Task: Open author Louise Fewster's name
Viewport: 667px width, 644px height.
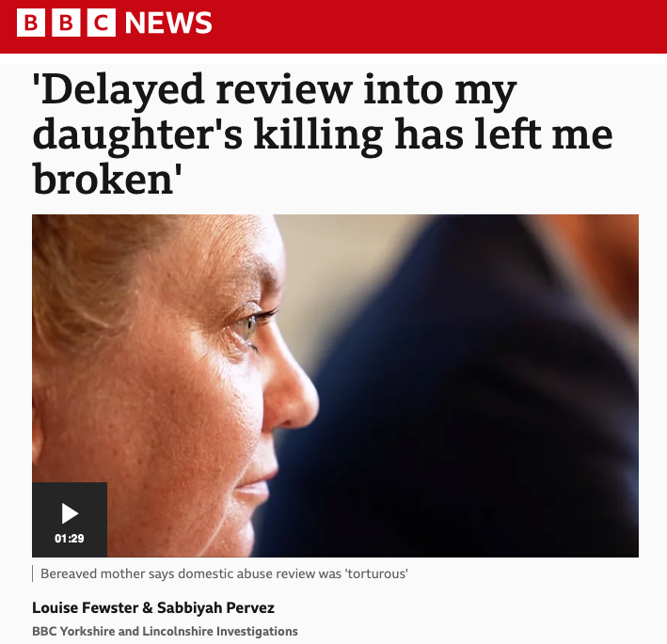Action: pos(85,607)
